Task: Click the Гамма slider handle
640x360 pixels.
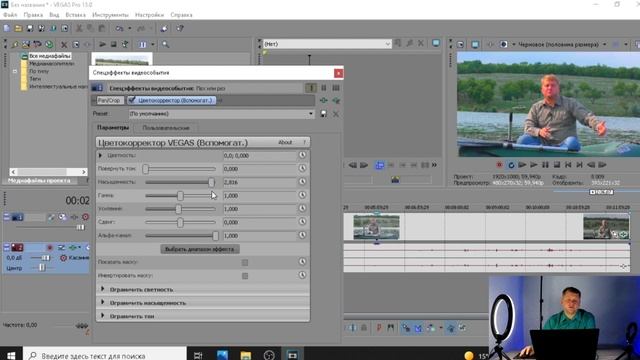Action: [x=180, y=196]
